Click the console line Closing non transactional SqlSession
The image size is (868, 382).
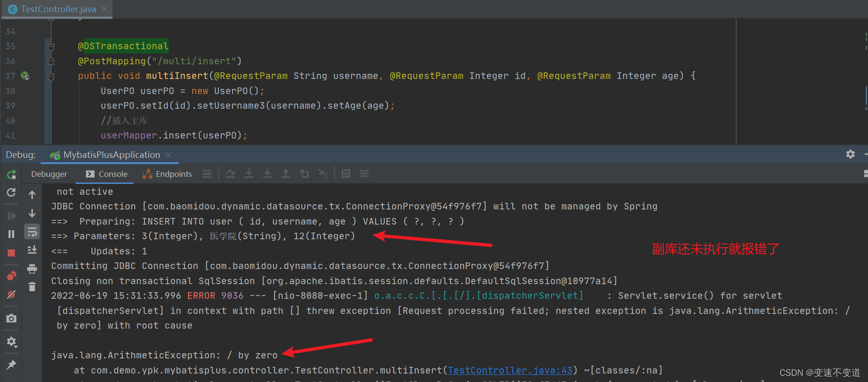click(334, 281)
